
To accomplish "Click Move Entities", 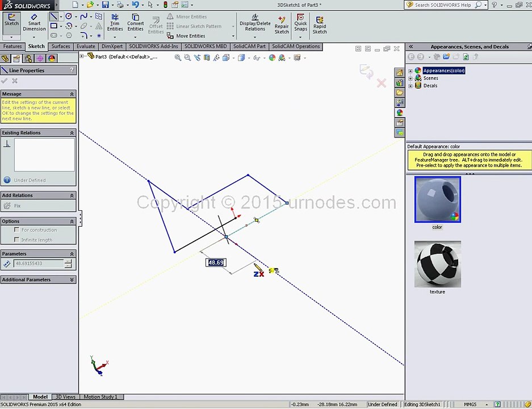I will (x=186, y=36).
